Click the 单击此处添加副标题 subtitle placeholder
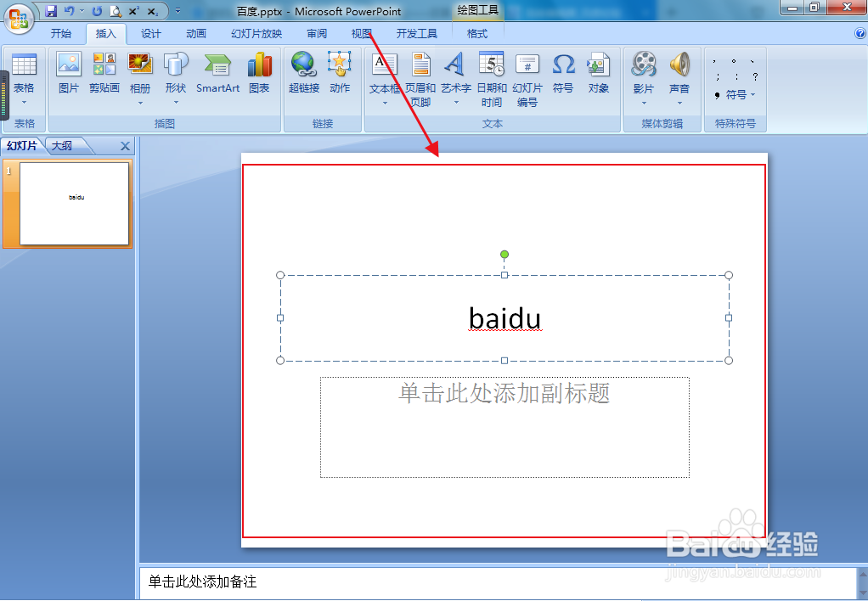This screenshot has width=868, height=601. point(504,427)
